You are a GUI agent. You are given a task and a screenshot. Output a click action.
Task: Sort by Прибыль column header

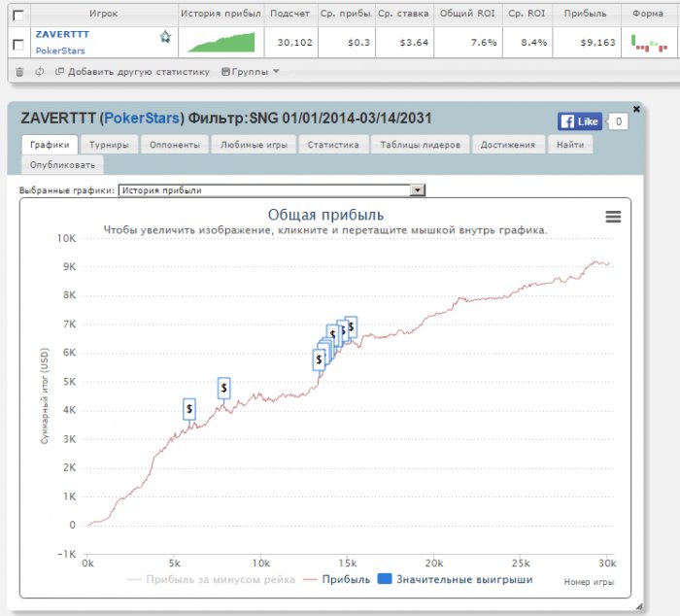585,14
